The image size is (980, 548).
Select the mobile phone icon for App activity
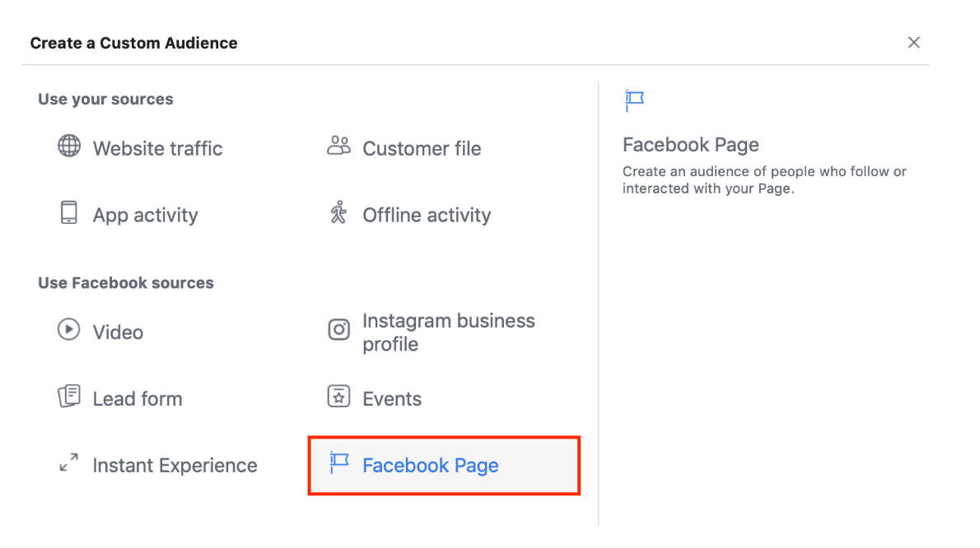(69, 213)
